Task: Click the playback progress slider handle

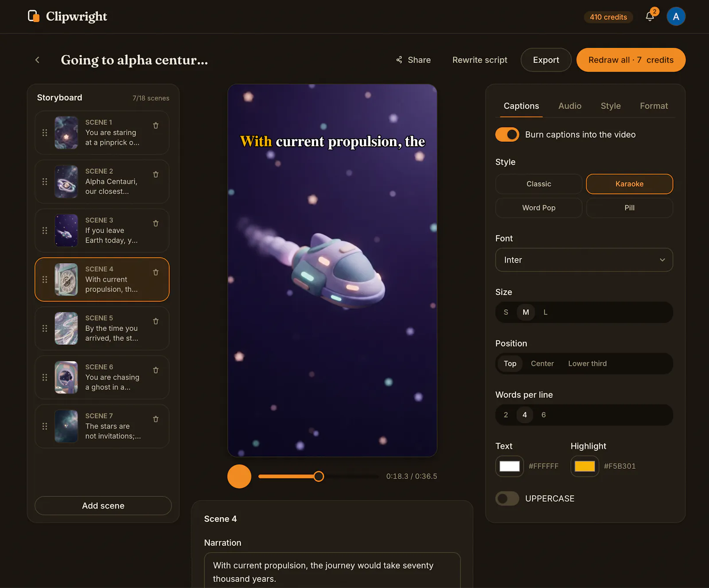Action: 319,476
